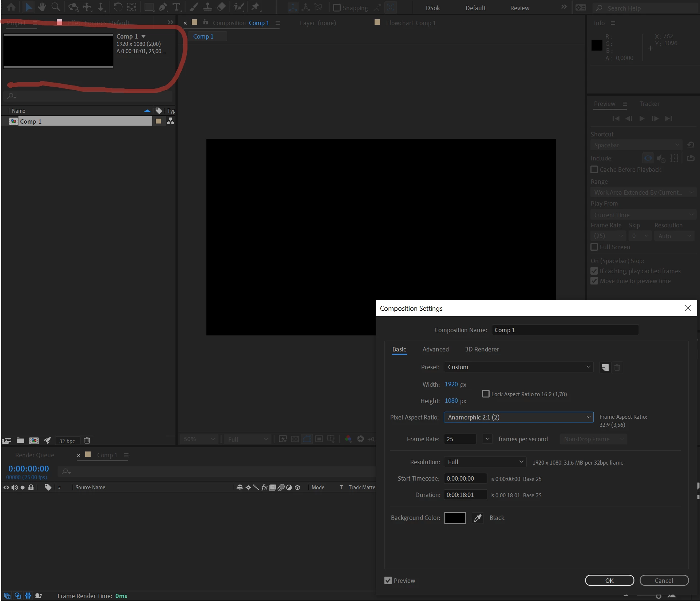Enable Lock Aspect Ratio to 16:9 checkbox
The height and width of the screenshot is (601, 700).
(486, 394)
